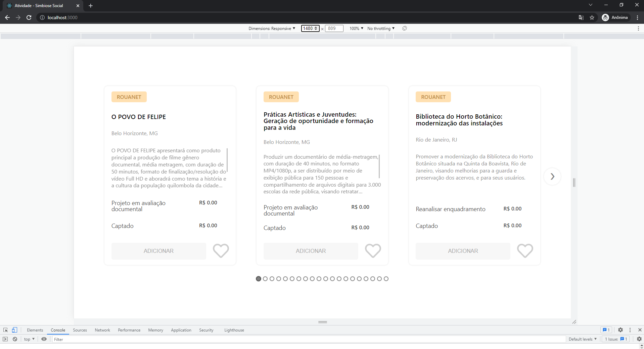644x349 pixels.
Task: Switch to the Network tab in DevTools
Action: pos(102,330)
